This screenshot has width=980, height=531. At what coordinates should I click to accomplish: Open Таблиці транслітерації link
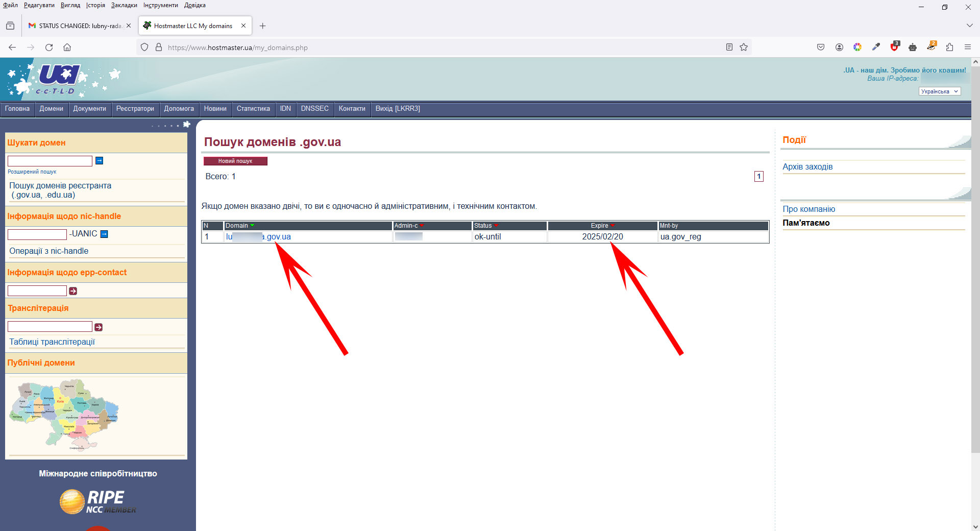tap(52, 342)
